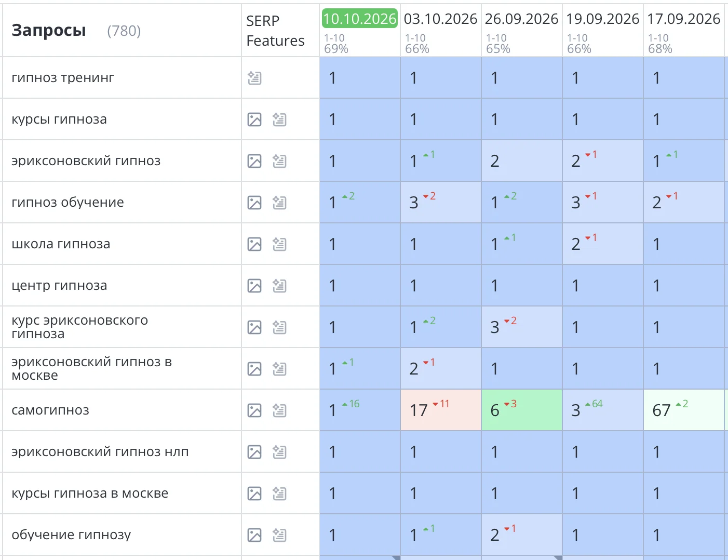The width and height of the screenshot is (728, 560).
Task: Click list snippet icon for курс эриксоновского гипноза
Action: [279, 327]
